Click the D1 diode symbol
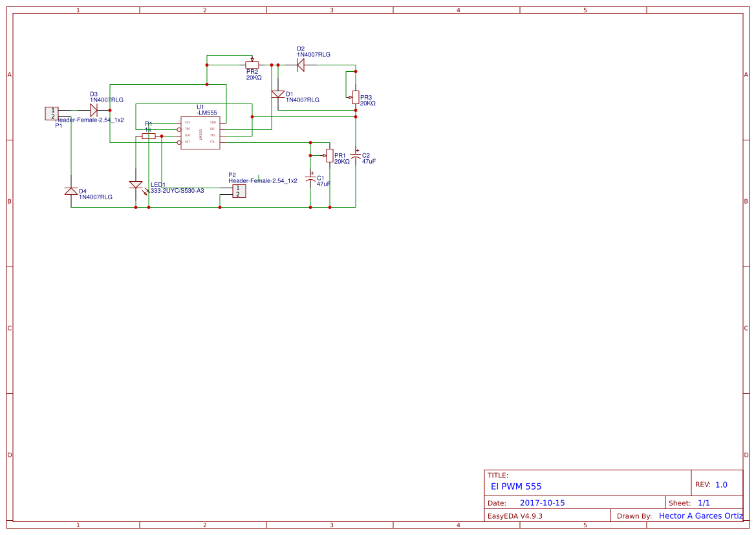 coord(278,94)
